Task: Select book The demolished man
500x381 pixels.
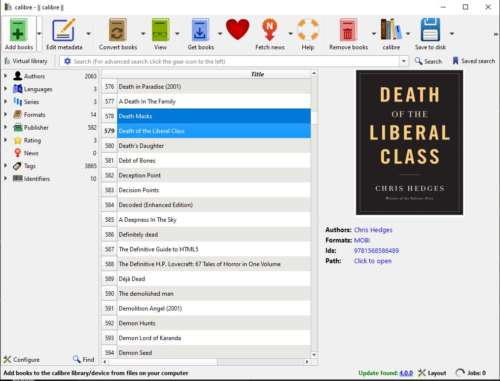Action: (x=214, y=293)
